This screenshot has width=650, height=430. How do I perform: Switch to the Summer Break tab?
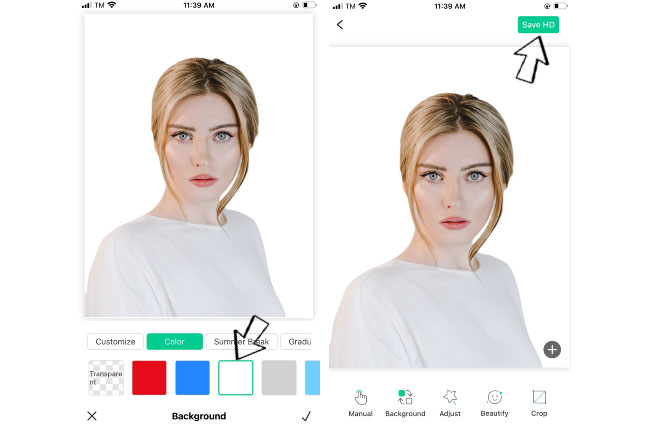click(241, 342)
